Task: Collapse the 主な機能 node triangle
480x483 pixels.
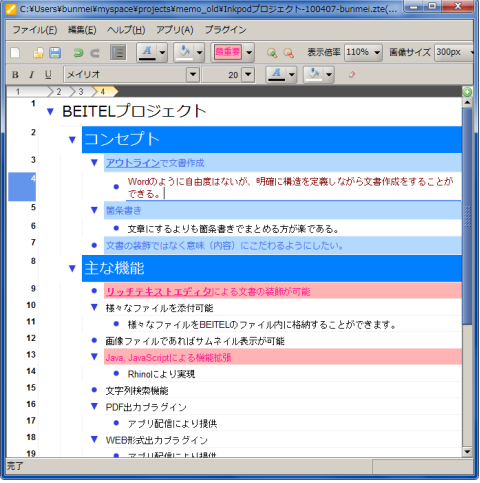Action: pyautogui.click(x=72, y=268)
